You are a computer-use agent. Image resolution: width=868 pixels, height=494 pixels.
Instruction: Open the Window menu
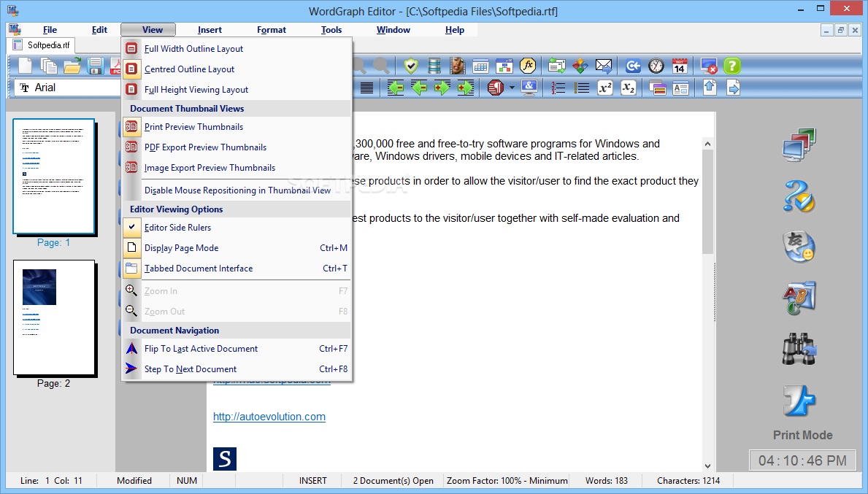[393, 30]
